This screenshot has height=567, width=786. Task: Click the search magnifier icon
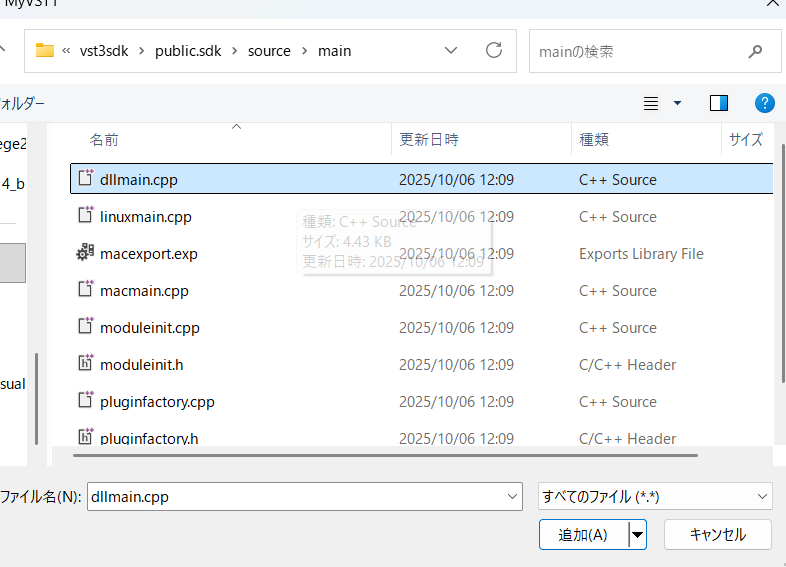click(756, 51)
